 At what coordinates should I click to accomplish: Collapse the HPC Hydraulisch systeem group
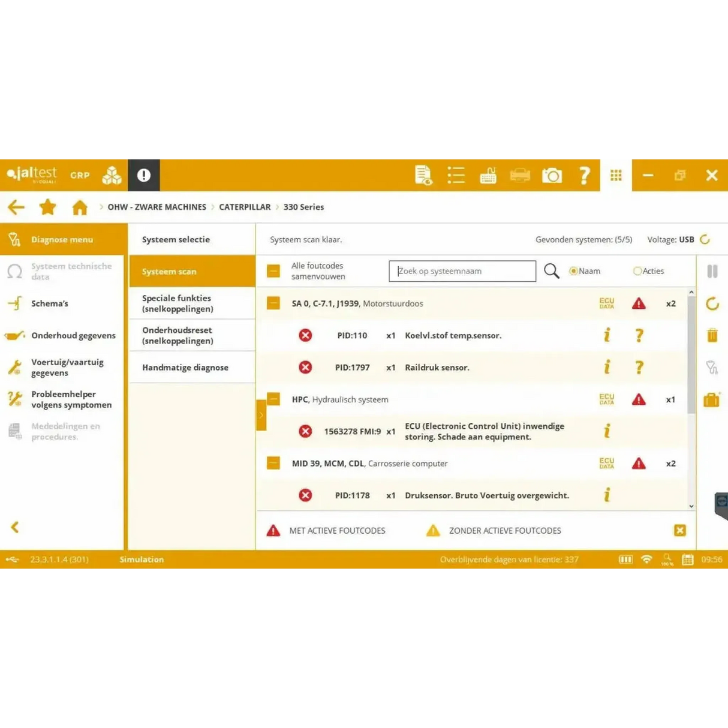[x=273, y=399]
